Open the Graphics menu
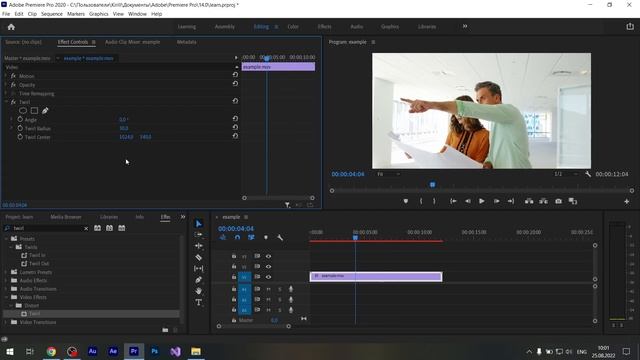This screenshot has height=360, width=640. tap(99, 14)
